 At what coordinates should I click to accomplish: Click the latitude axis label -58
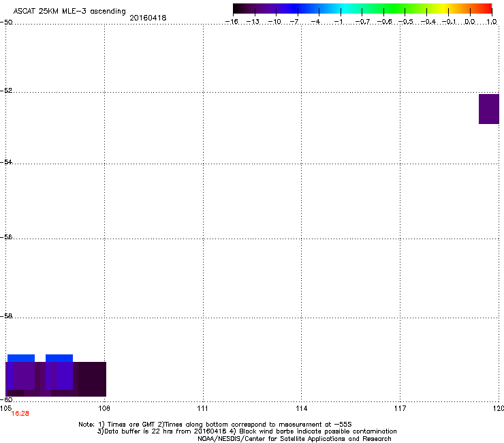[x=6, y=316]
